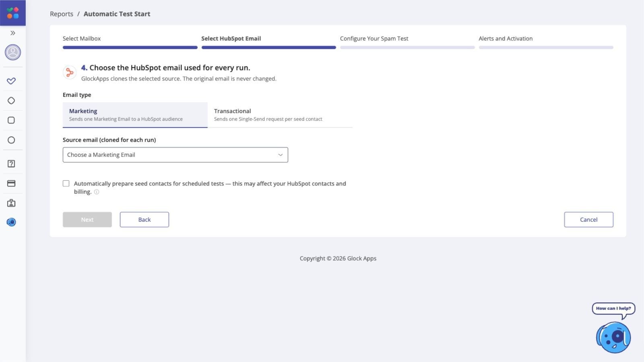The height and width of the screenshot is (362, 644).
Task: Click the 'Email type' label
Action: coord(77,95)
